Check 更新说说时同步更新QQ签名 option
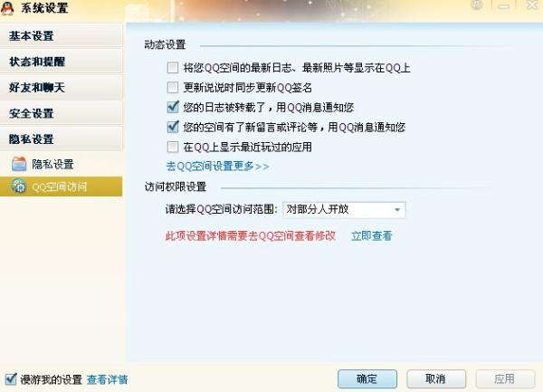Viewport: 543px width, 392px height. point(173,87)
